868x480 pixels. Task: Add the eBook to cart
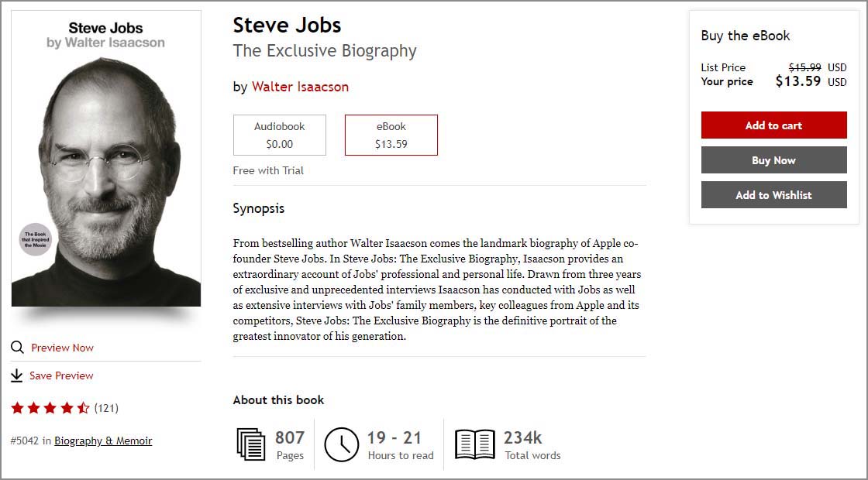(773, 125)
